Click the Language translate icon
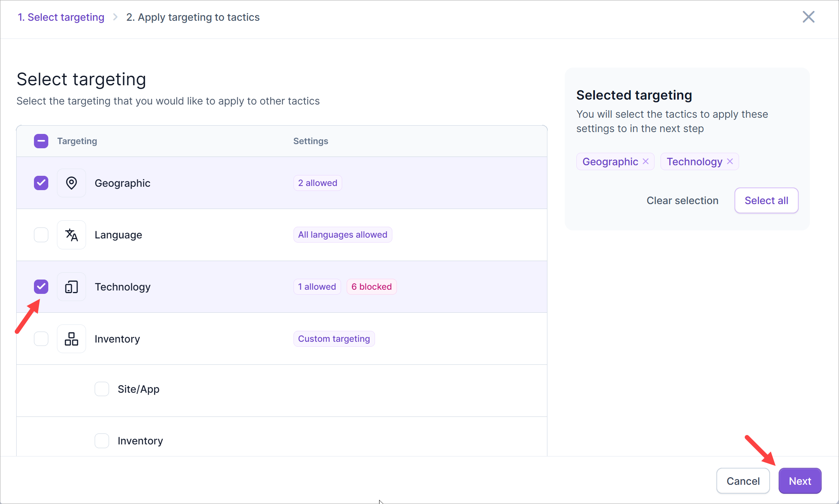839x504 pixels. tap(71, 235)
